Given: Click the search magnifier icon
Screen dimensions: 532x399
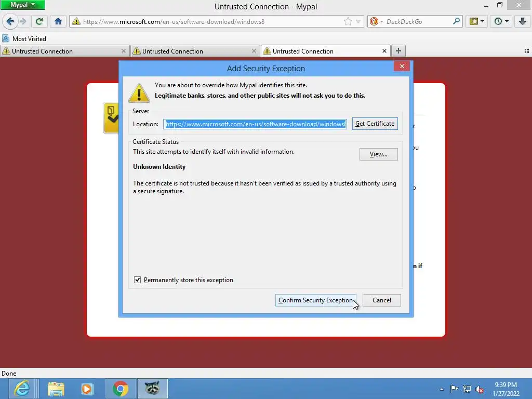Looking at the screenshot, I should [456, 21].
